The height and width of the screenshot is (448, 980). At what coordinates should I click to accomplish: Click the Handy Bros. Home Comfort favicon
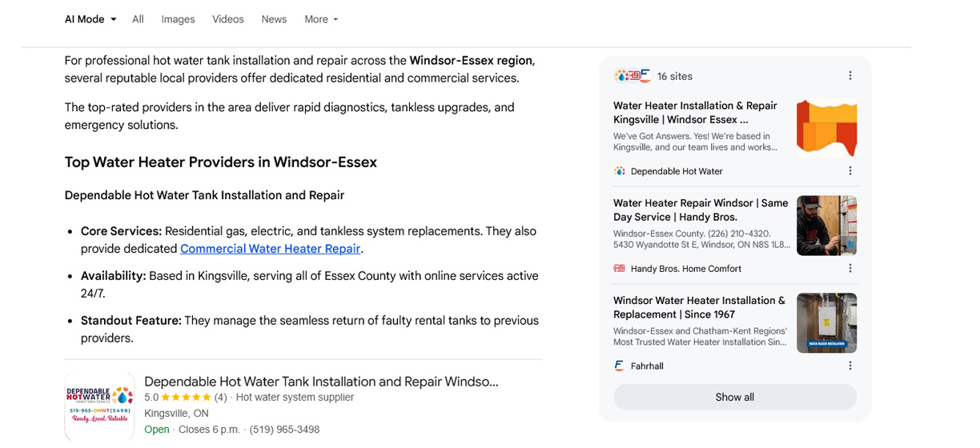619,269
